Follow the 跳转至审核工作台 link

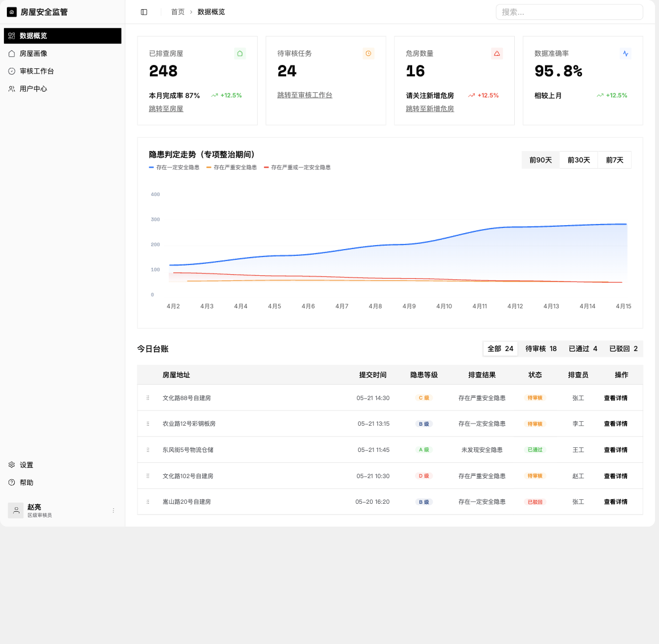click(305, 95)
